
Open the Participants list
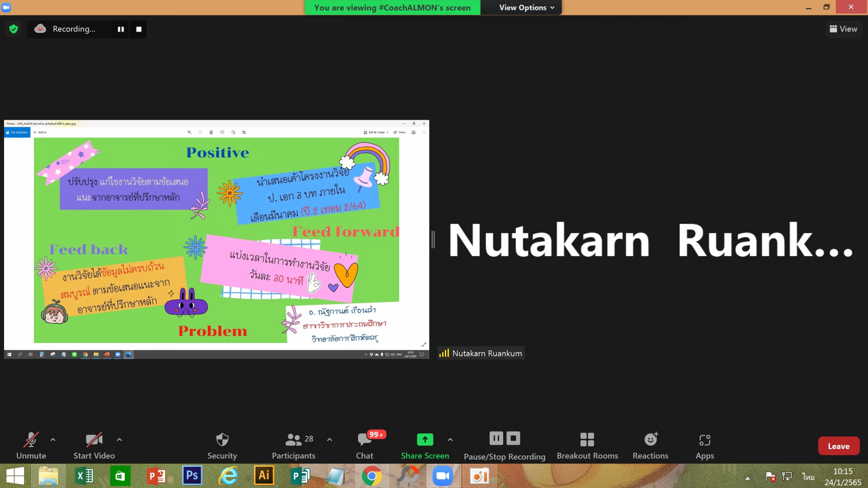(x=293, y=440)
